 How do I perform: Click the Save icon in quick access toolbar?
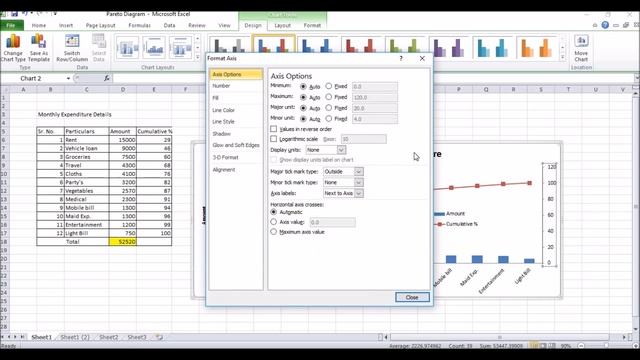coord(14,14)
